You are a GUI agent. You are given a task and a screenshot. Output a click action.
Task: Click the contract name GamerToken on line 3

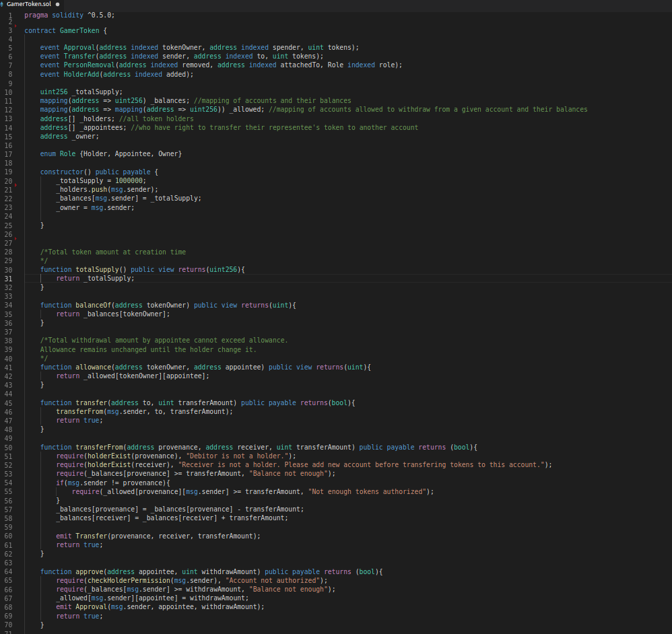coord(79,30)
